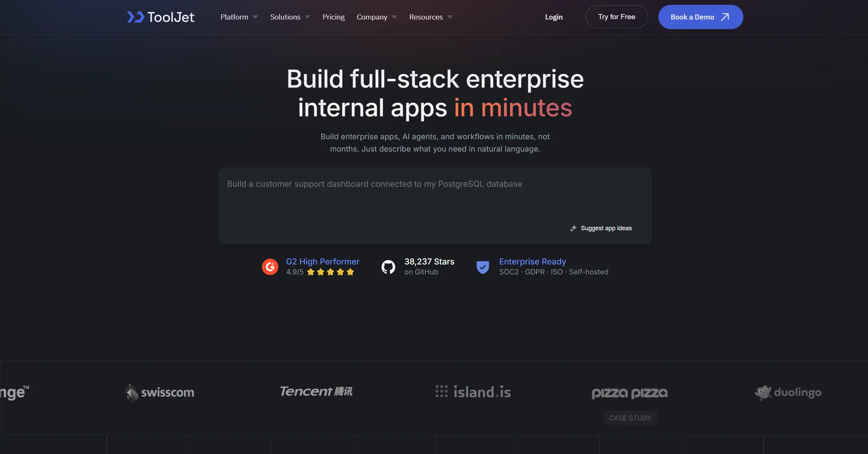Image resolution: width=868 pixels, height=454 pixels.
Task: Click the sparkle icon beside Suggest app ideas
Action: tap(573, 228)
